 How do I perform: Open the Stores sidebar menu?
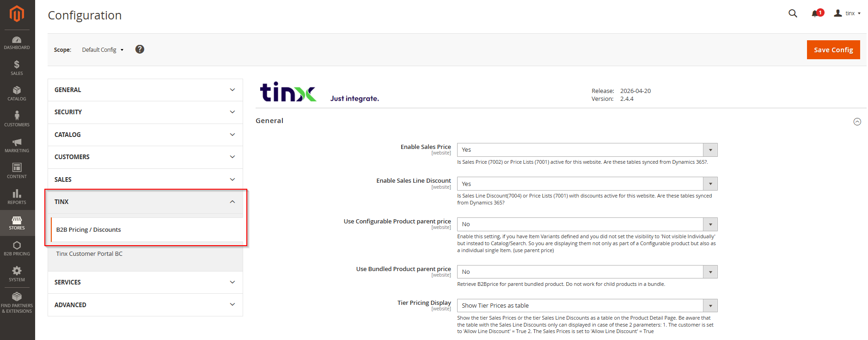click(x=17, y=223)
